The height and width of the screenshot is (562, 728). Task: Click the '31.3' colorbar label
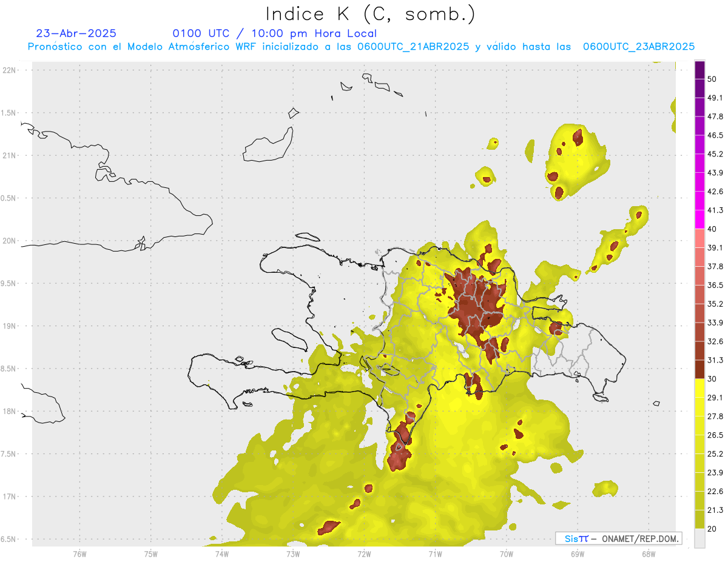(715, 360)
